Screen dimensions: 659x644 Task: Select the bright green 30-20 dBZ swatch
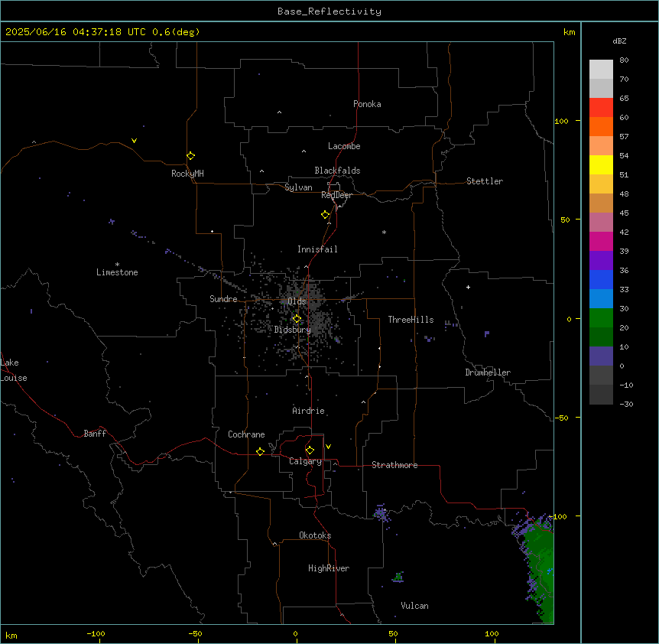601,318
